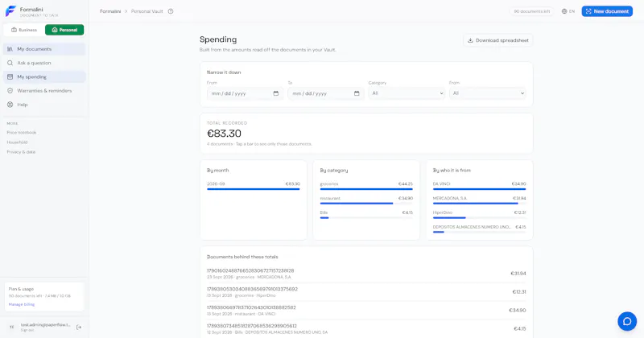Click the TE user avatar
644x338 pixels.
pyautogui.click(x=12, y=327)
